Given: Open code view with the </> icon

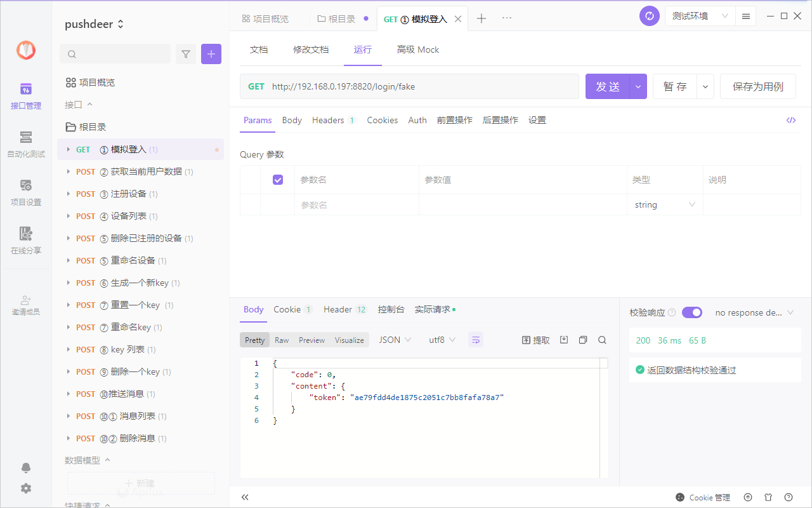Looking at the screenshot, I should (x=790, y=120).
